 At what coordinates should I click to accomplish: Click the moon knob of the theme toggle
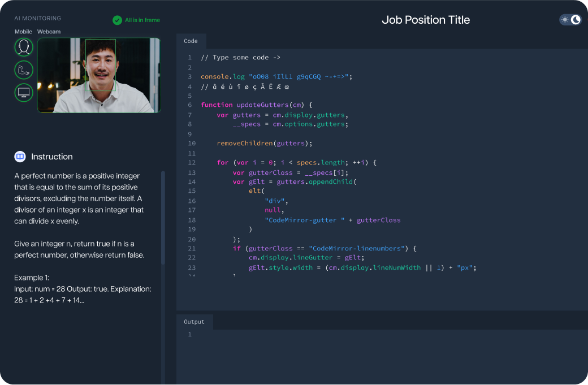[x=576, y=20]
